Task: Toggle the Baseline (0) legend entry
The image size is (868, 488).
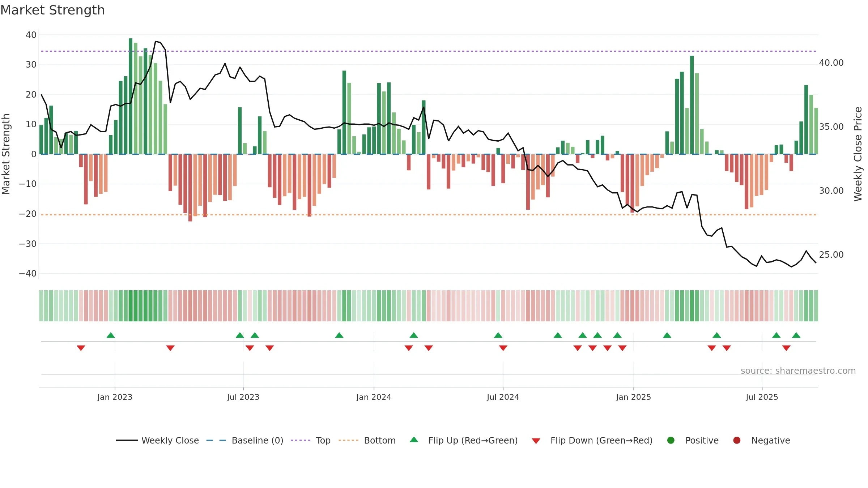Action: [x=245, y=440]
